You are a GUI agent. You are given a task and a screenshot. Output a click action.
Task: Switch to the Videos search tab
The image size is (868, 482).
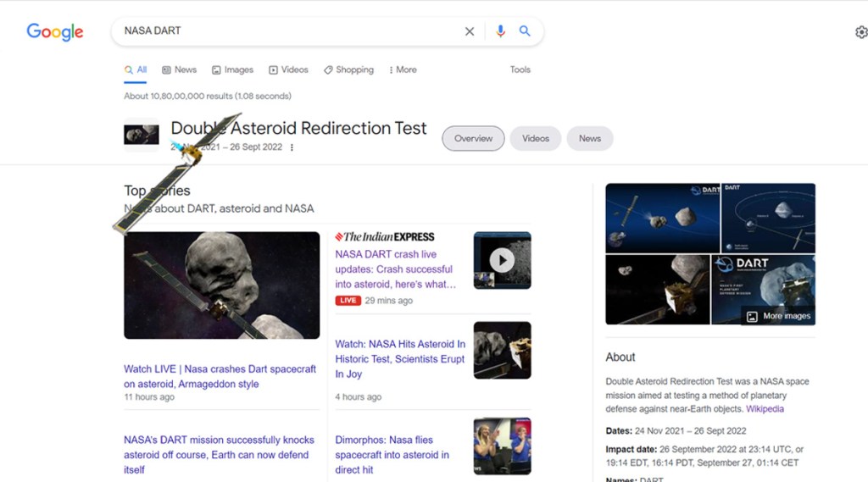(288, 69)
